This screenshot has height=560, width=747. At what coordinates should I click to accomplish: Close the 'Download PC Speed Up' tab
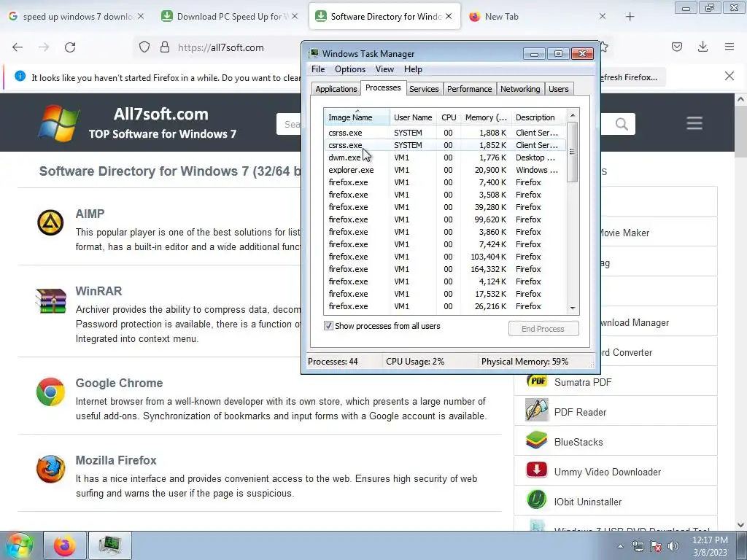click(x=295, y=16)
